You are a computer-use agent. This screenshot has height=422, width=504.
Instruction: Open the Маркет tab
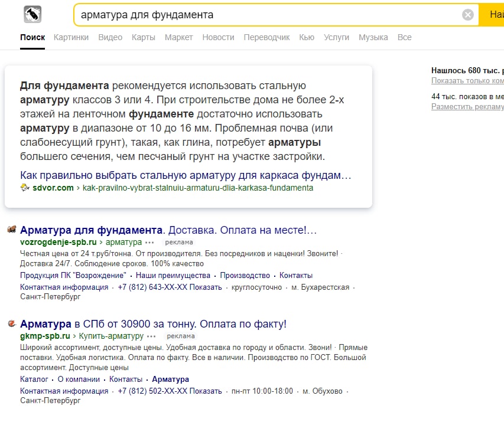pos(178,38)
